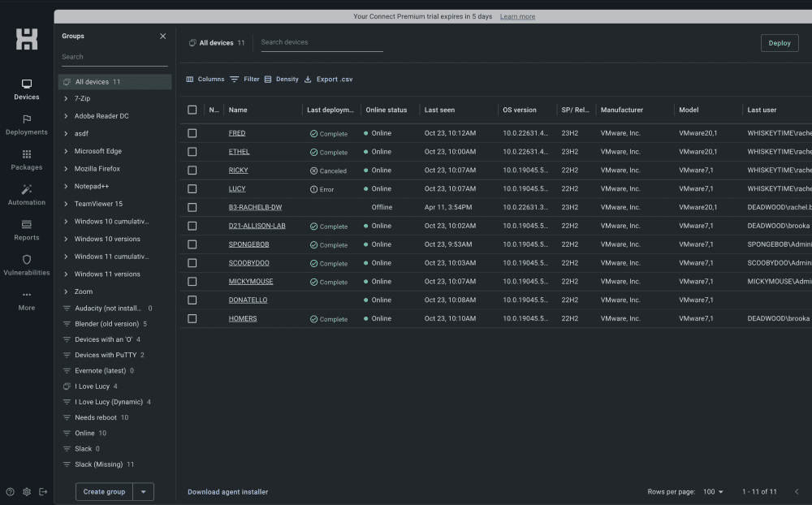Go to Deployments in the sidebar
The image size is (812, 505).
point(27,125)
